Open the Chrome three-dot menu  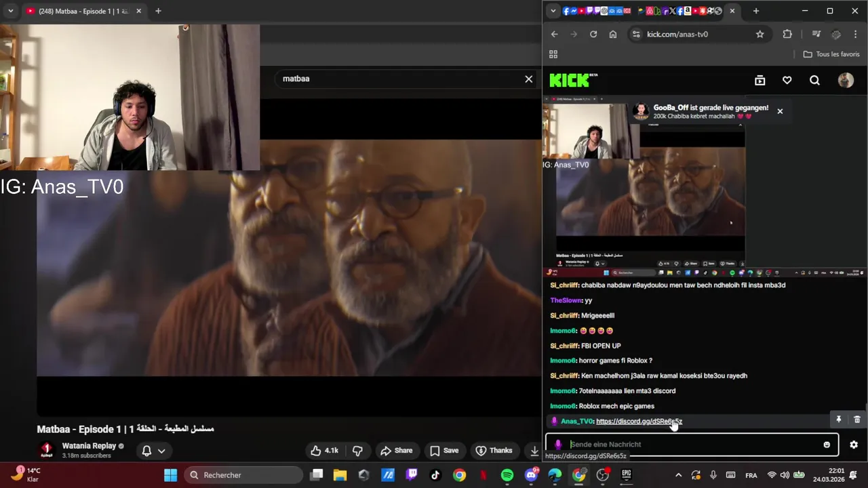click(856, 34)
